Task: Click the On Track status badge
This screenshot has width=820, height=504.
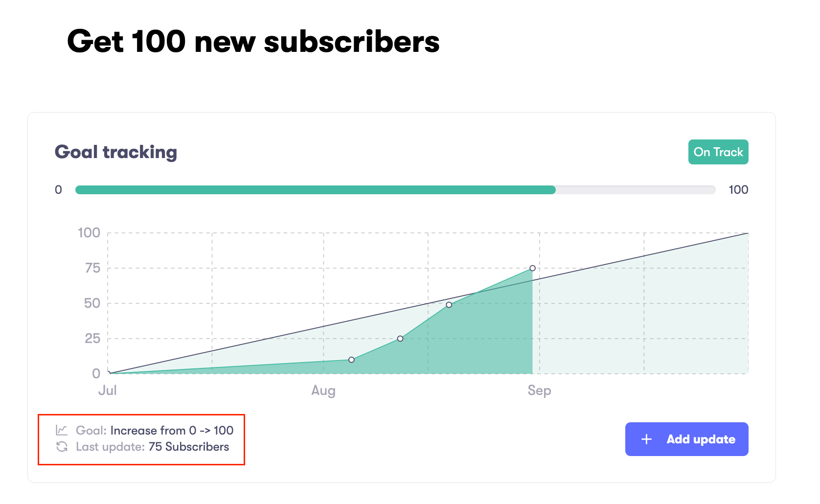Action: pyautogui.click(x=718, y=152)
